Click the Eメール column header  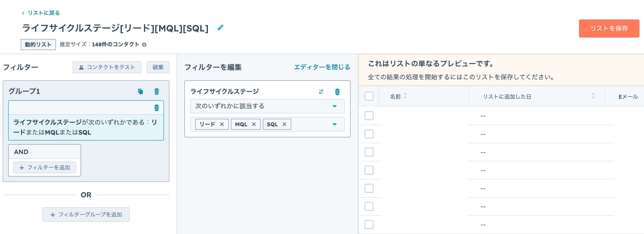click(x=628, y=97)
